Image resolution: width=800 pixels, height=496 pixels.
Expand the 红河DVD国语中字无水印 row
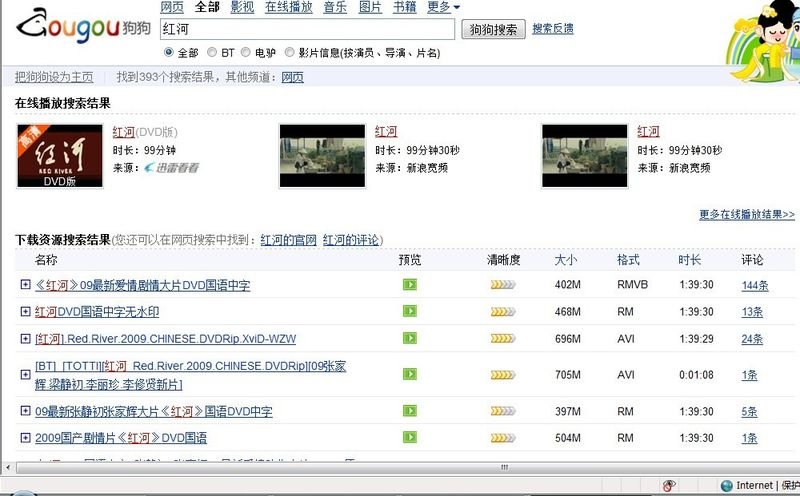pos(25,311)
